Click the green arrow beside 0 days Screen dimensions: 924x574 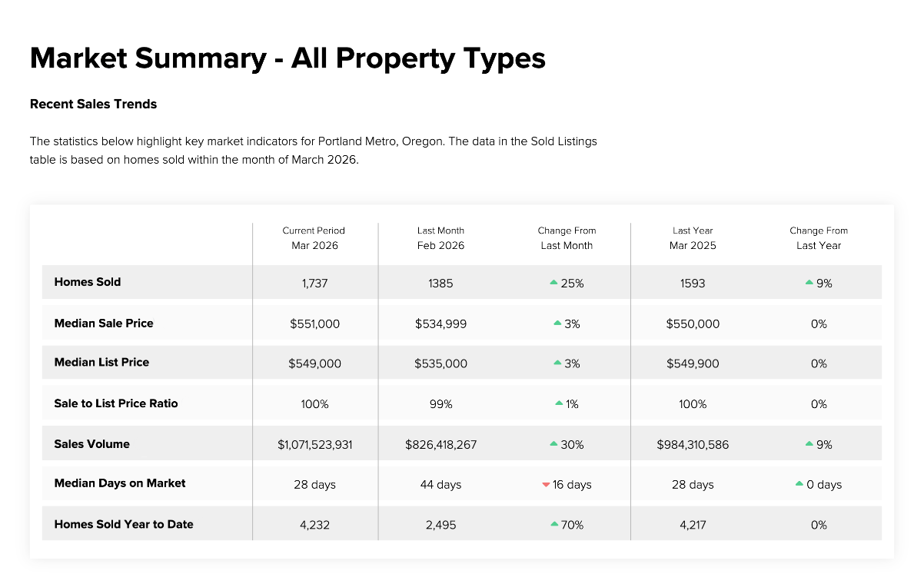point(799,484)
